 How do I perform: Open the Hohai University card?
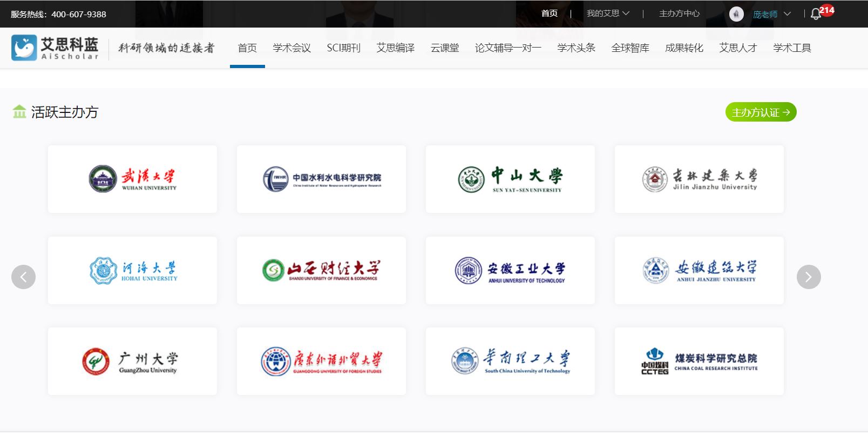point(132,270)
